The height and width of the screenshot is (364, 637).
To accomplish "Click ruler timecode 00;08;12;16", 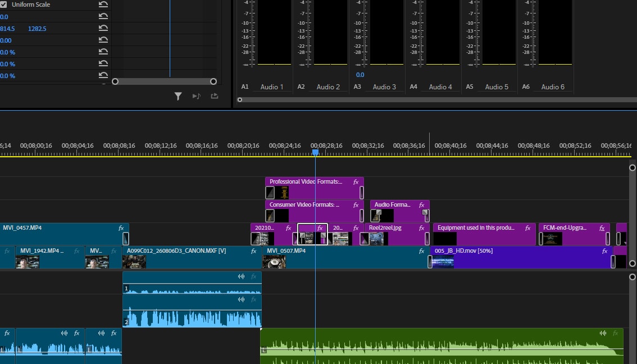I will pyautogui.click(x=161, y=145).
